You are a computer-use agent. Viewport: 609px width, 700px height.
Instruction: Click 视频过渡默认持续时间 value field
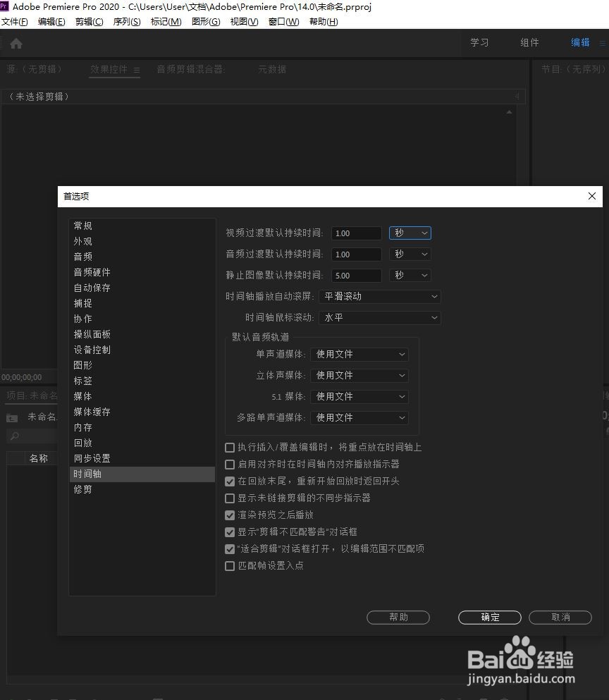click(356, 233)
